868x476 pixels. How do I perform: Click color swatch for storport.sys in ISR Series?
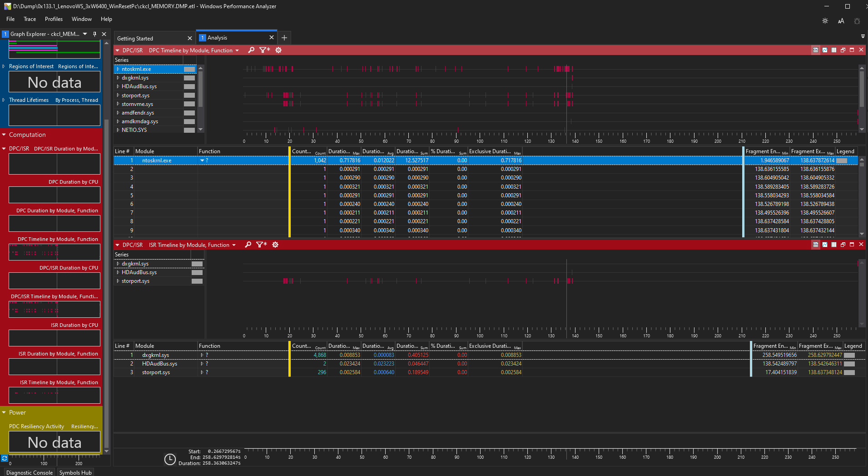point(197,281)
